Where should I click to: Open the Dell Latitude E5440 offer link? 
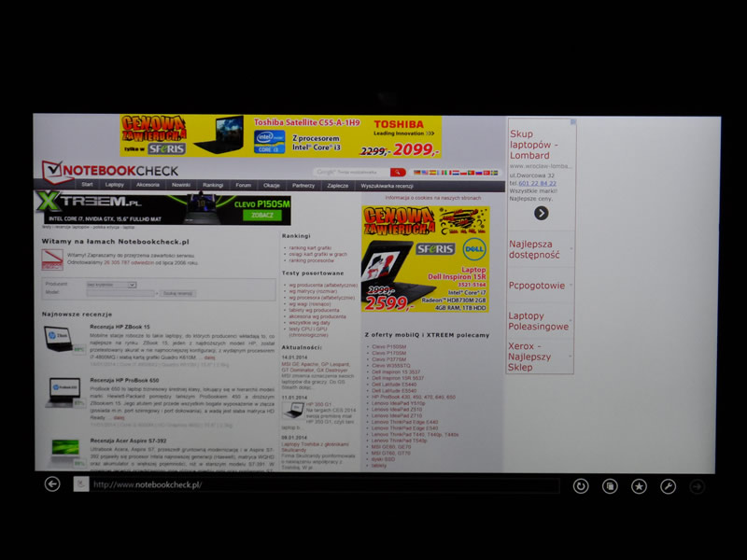pyautogui.click(x=394, y=385)
